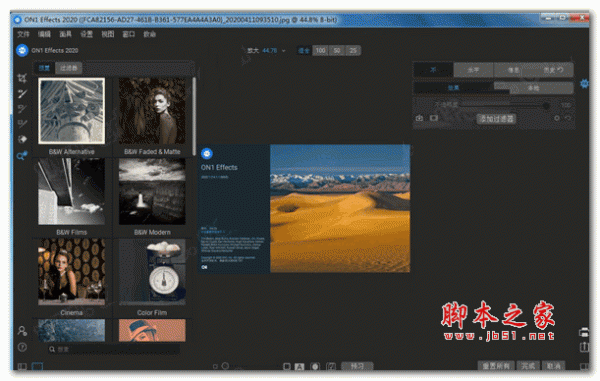
Task: Open the user account icon in left sidebar
Action: click(x=22, y=331)
